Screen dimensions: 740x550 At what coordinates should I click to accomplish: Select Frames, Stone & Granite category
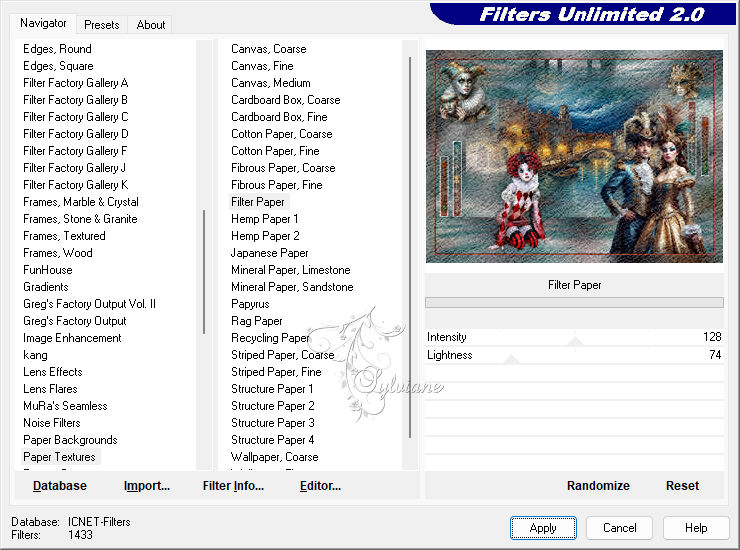80,219
